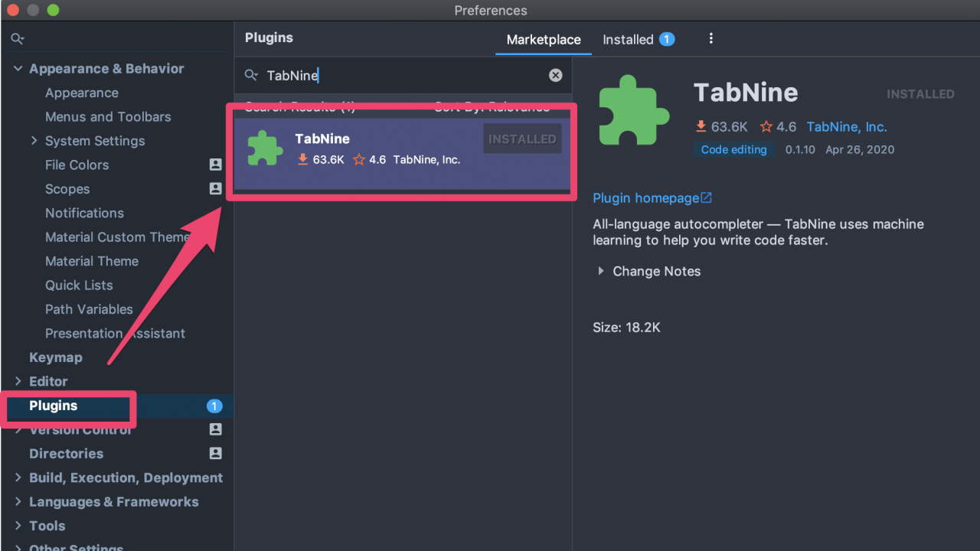Click inside the TabNine search field
This screenshot has height=551, width=980.
point(345,75)
